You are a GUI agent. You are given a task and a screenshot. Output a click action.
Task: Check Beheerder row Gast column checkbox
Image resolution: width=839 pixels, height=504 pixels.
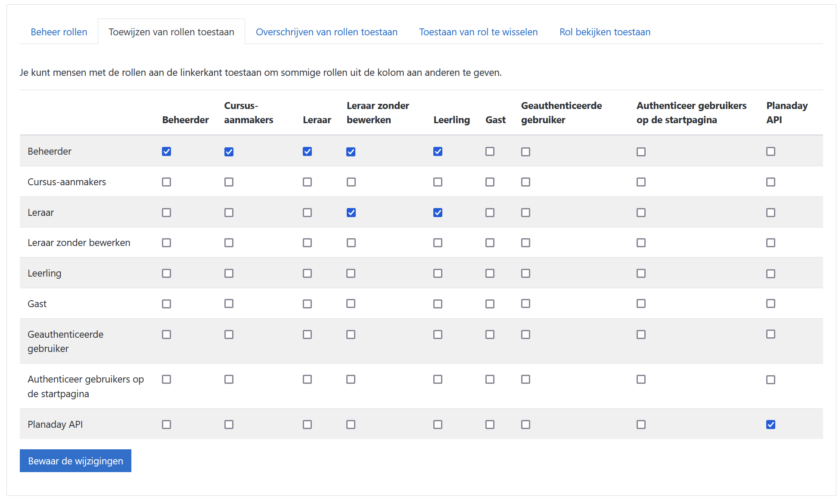(x=490, y=152)
